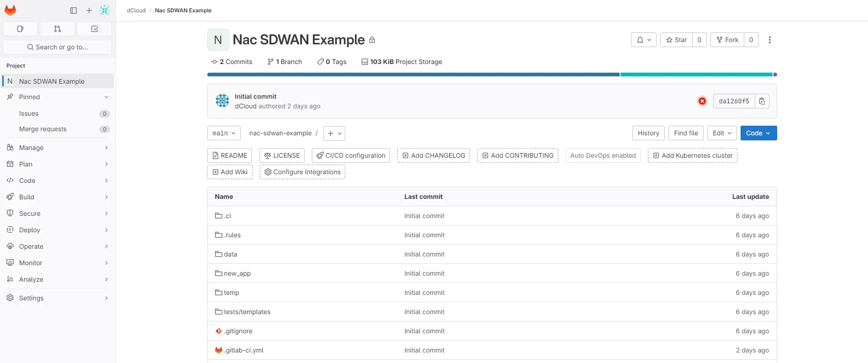Open the CI/CD configuration link
The height and width of the screenshot is (363, 868).
click(x=351, y=155)
